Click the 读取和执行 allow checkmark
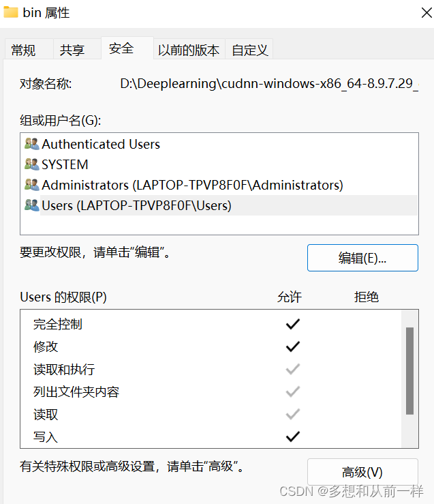434x504 pixels. (293, 370)
